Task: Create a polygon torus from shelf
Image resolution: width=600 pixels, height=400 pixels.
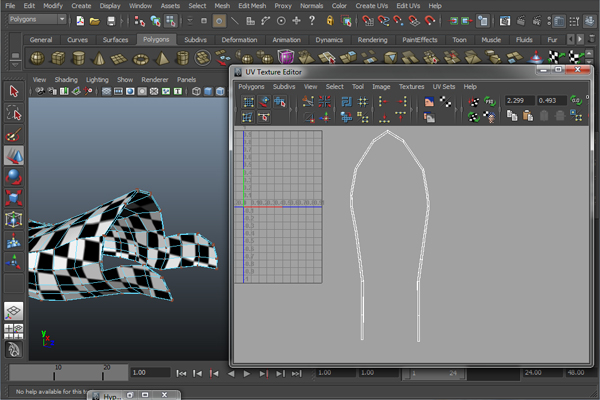Action: (140, 59)
